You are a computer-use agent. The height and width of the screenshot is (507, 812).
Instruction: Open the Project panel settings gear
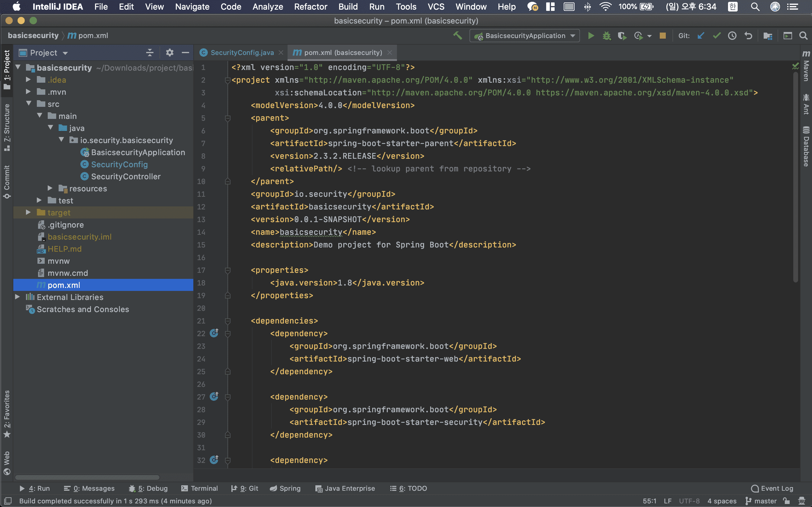169,53
